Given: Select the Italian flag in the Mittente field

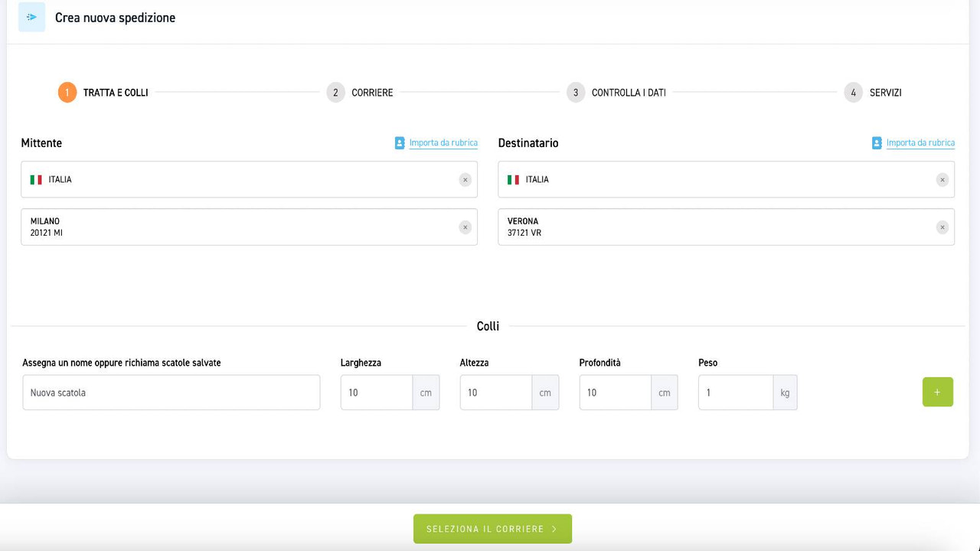Looking at the screenshot, I should pos(36,179).
